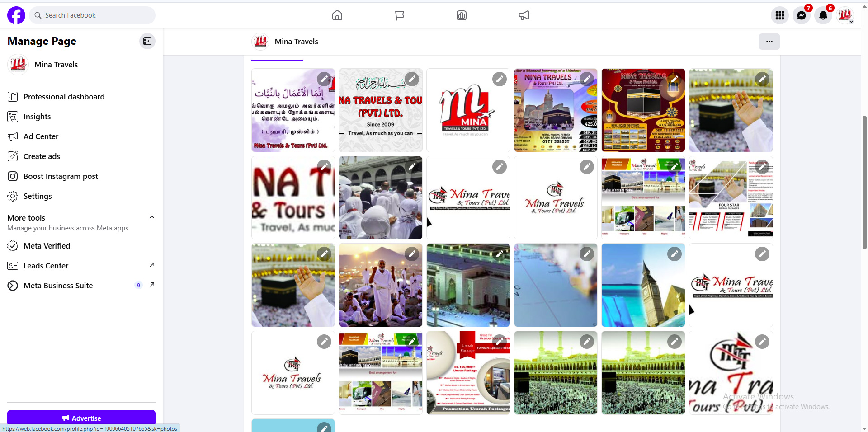Open the Messenger chat icon
Image resolution: width=868 pixels, height=432 pixels.
(801, 15)
